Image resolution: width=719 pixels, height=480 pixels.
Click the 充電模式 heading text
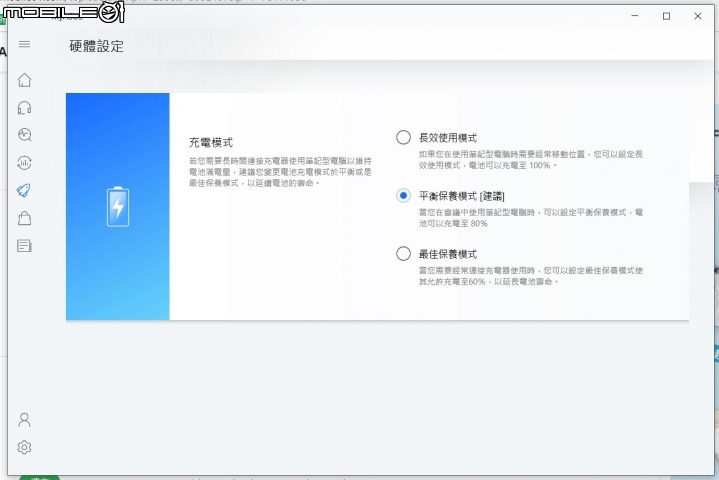211,143
